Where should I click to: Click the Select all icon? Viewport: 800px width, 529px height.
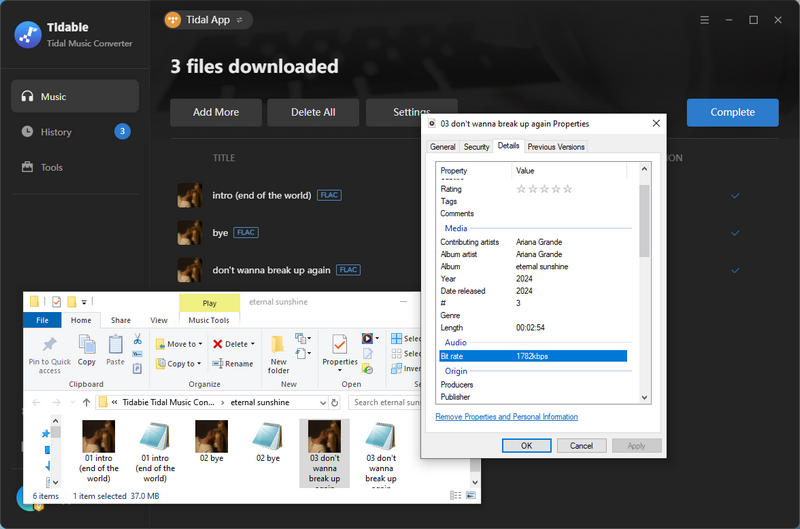click(396, 339)
